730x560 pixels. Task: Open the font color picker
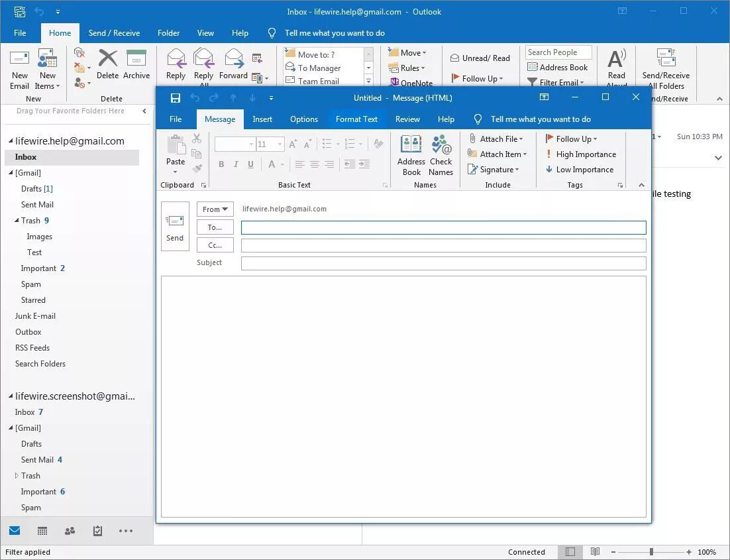283,164
